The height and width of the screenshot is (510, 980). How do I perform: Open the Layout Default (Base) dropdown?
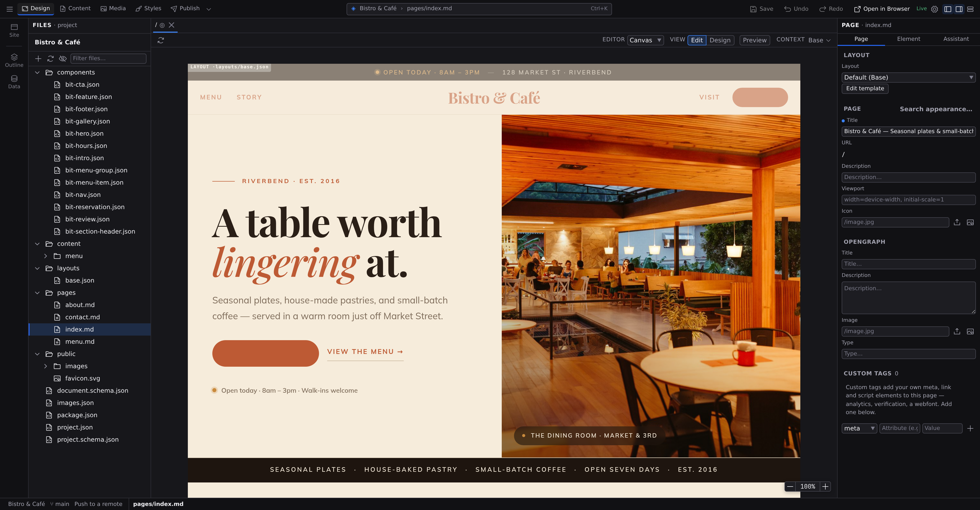[909, 78]
